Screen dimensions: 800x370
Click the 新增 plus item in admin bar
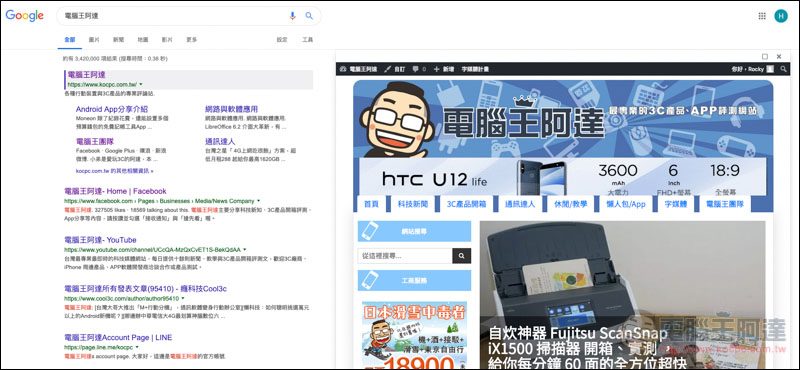[443, 69]
